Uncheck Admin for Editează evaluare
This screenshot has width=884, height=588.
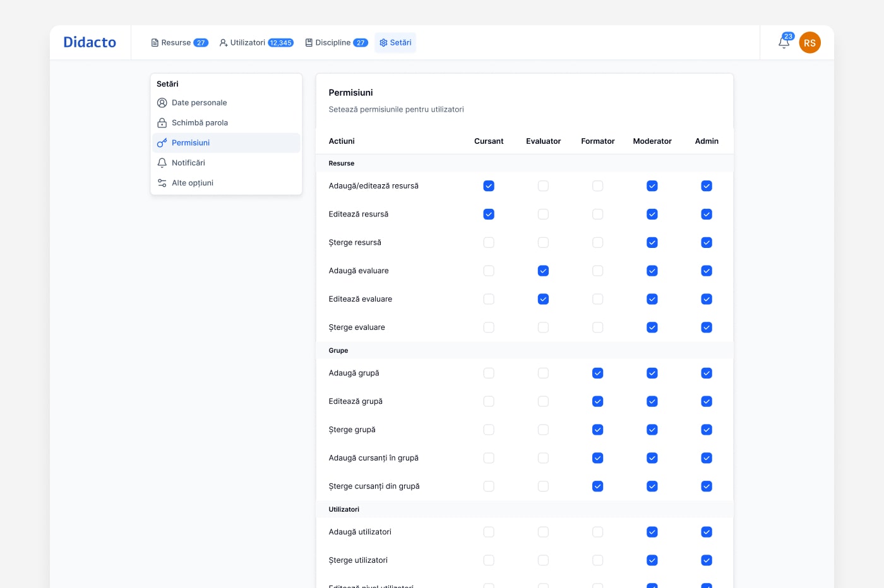click(x=707, y=299)
